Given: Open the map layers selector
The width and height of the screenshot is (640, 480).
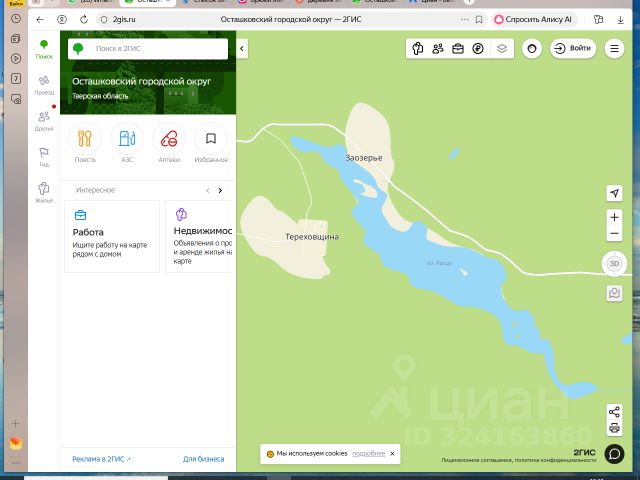Looking at the screenshot, I should tap(502, 49).
